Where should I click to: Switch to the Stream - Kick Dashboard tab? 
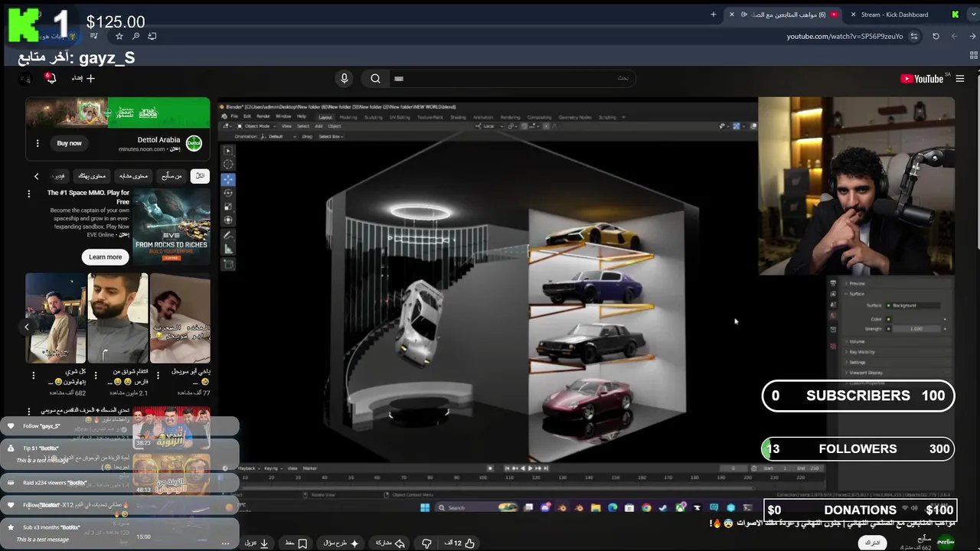[x=893, y=15]
